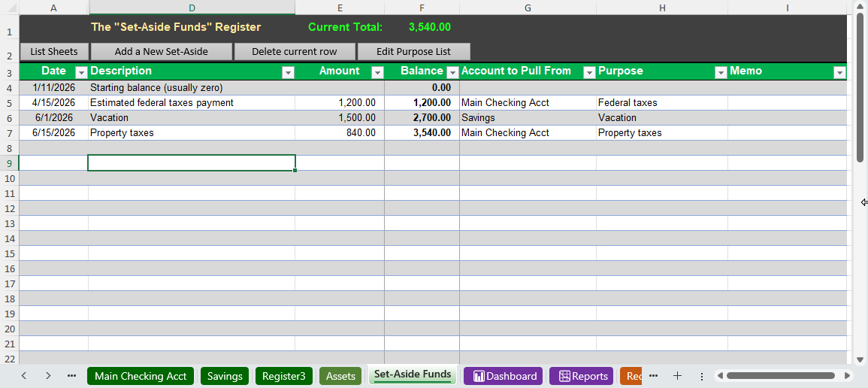Expand the Amount column filter dropdown

click(376, 72)
